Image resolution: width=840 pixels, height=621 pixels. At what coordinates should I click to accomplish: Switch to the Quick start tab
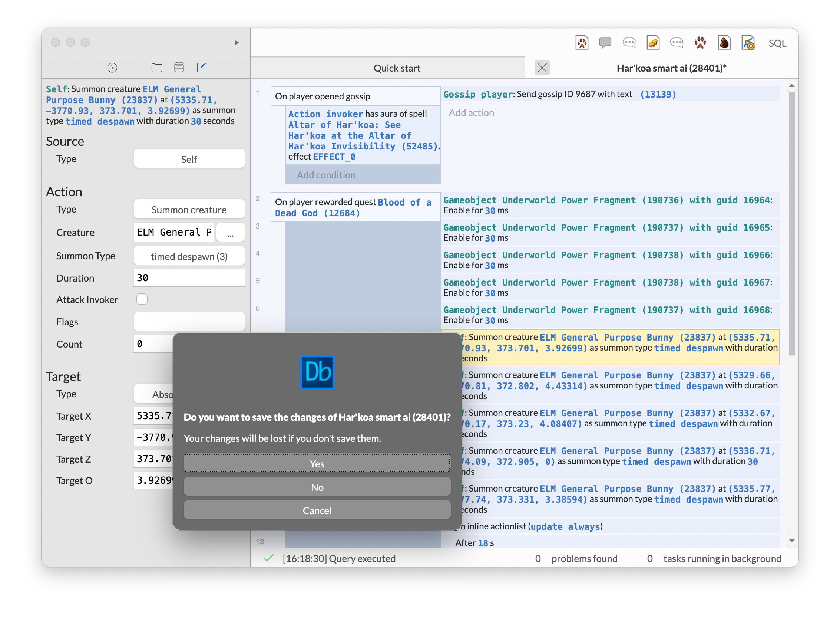click(x=397, y=68)
